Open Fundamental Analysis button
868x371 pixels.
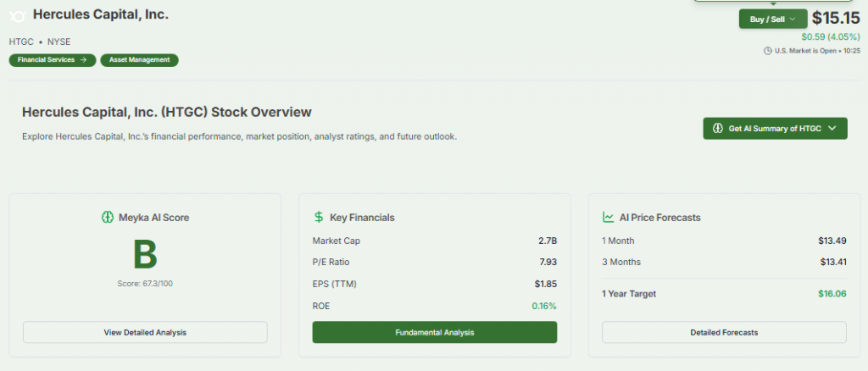point(435,332)
